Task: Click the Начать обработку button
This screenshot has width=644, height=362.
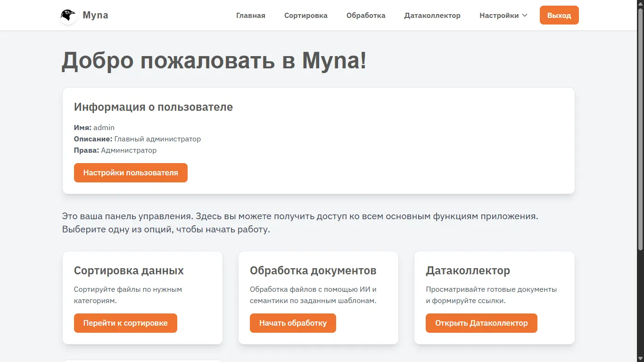Action: [x=293, y=323]
